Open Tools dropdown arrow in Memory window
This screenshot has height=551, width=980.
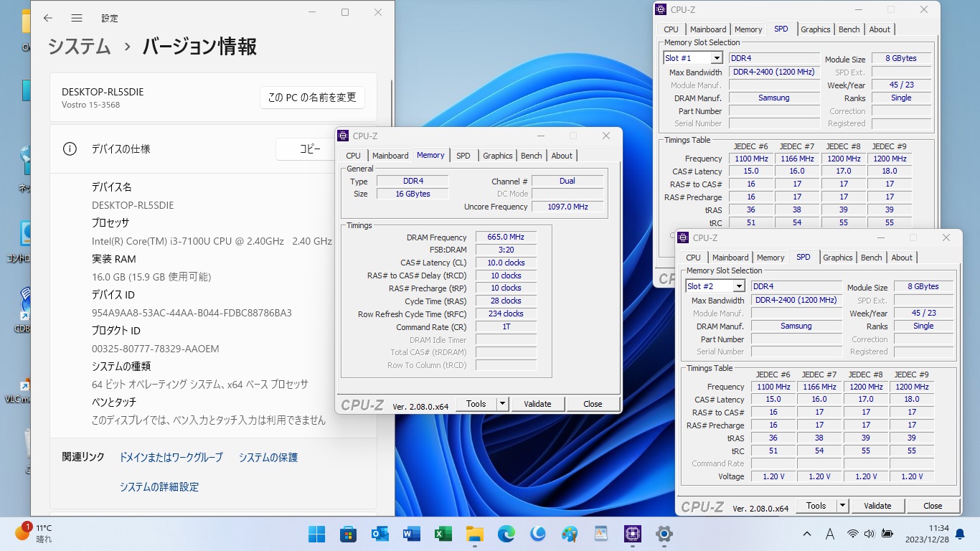point(502,404)
